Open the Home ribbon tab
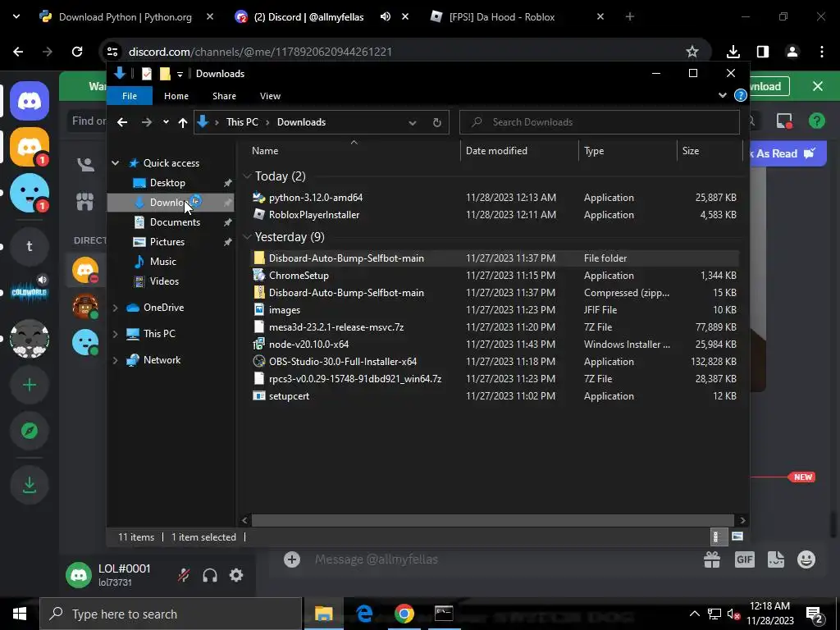 (176, 96)
